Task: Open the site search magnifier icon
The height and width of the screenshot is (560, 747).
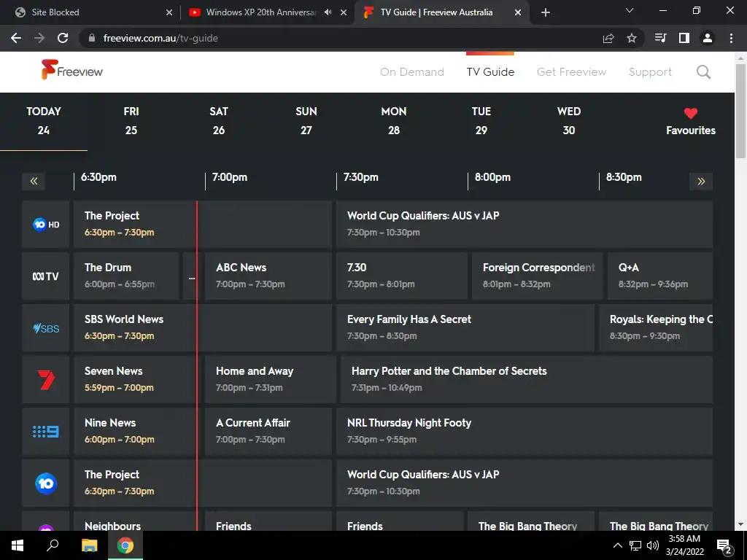Action: coord(703,72)
